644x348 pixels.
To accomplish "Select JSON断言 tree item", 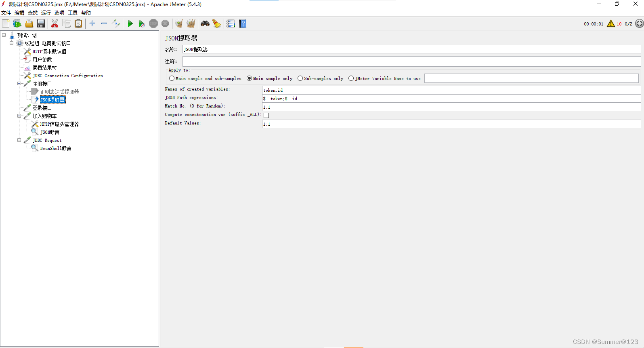I will tap(50, 132).
